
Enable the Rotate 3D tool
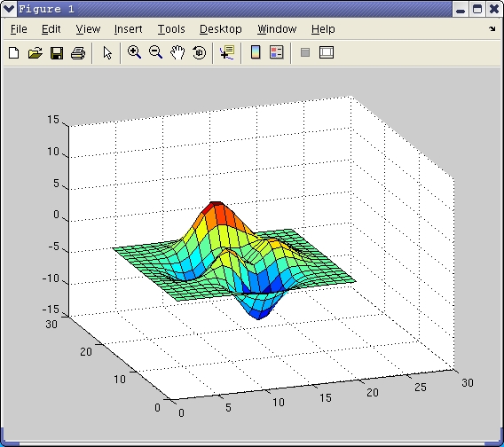point(199,52)
